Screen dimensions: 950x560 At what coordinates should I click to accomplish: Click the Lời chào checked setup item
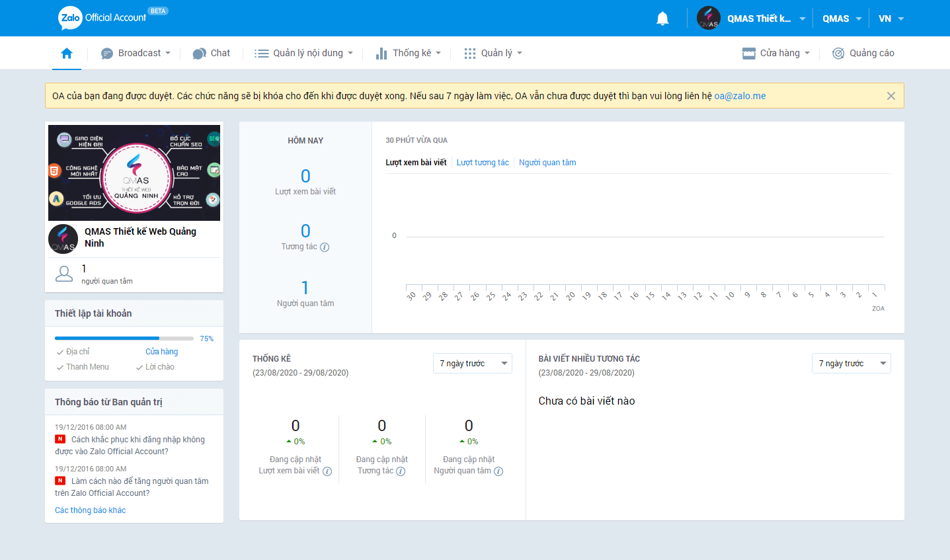(155, 367)
